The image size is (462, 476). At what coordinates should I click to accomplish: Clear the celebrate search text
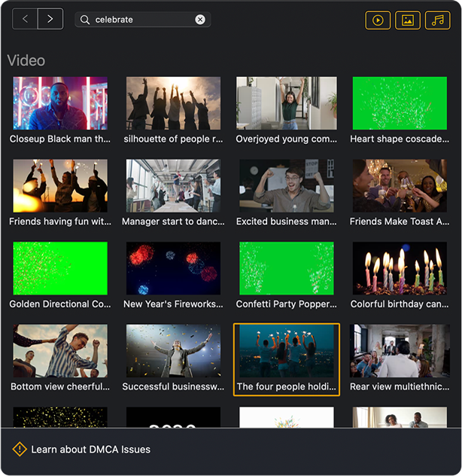point(200,20)
